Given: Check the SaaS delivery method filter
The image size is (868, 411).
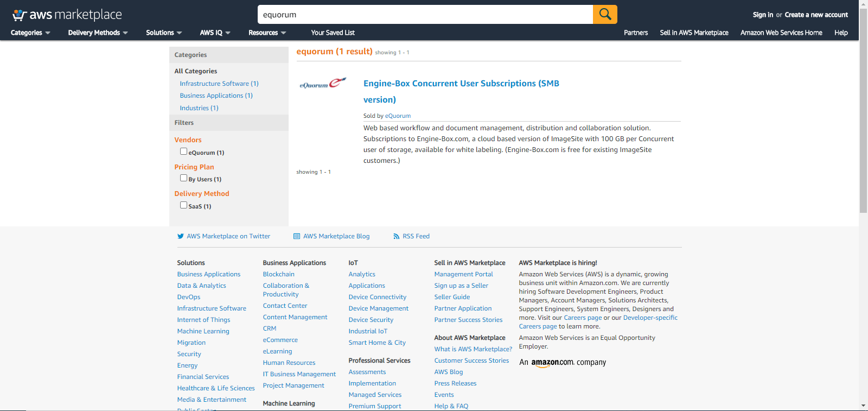Looking at the screenshot, I should click(x=183, y=205).
